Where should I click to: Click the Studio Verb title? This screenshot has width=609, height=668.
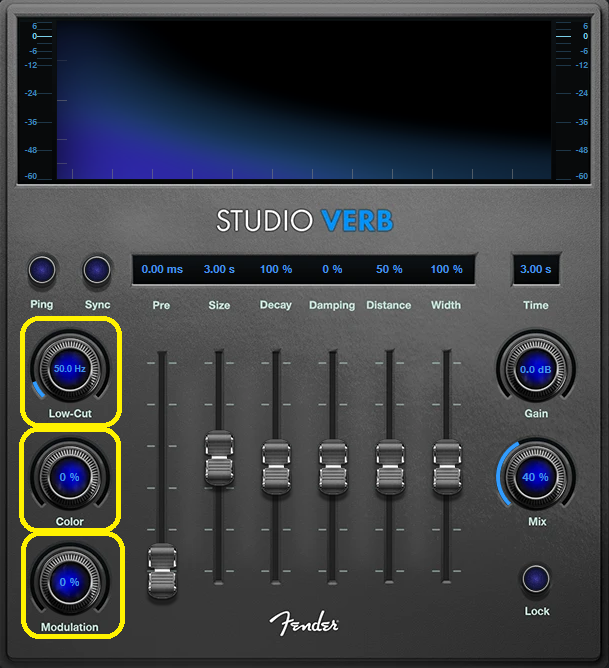coord(304,219)
